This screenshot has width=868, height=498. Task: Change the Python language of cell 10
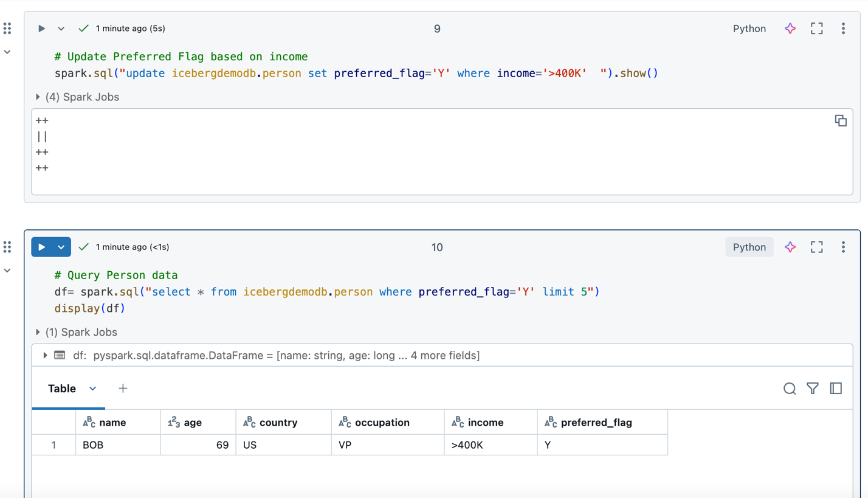pyautogui.click(x=749, y=247)
